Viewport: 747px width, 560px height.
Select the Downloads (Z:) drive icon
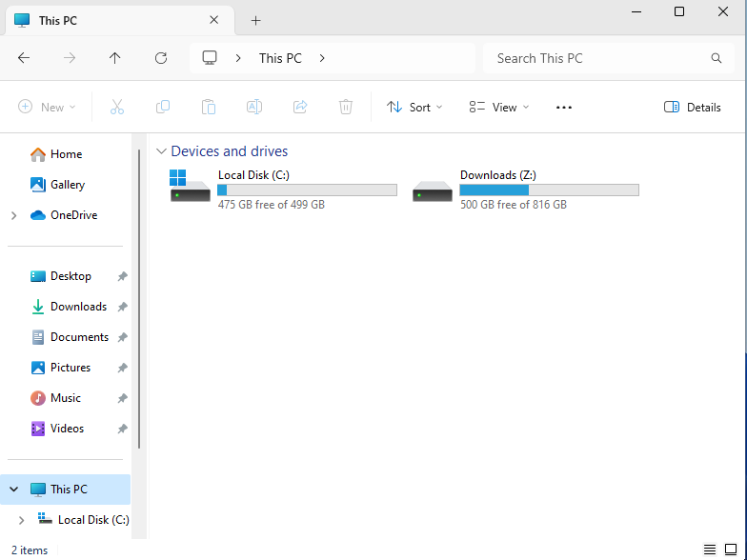(433, 190)
